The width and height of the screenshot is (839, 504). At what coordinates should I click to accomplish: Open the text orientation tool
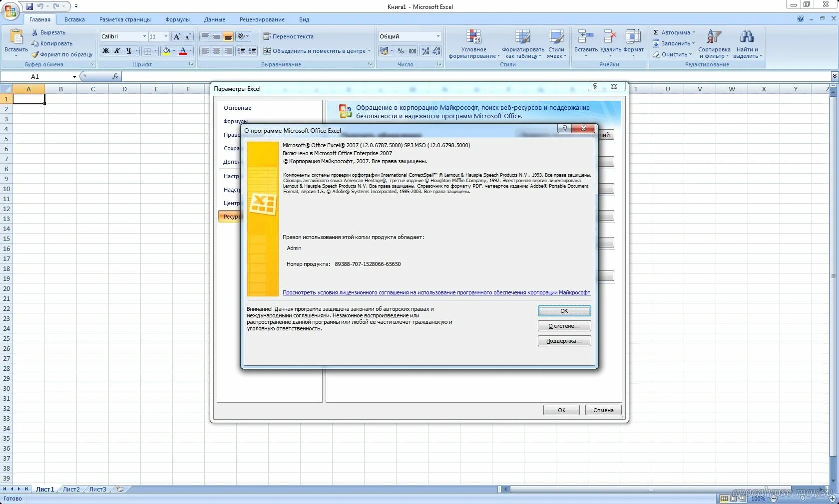(243, 36)
